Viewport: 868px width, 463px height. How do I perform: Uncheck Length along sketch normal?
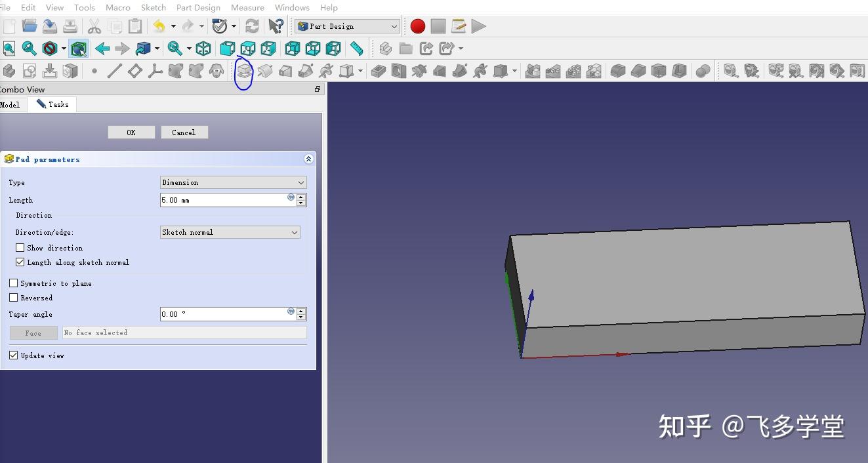(x=20, y=262)
